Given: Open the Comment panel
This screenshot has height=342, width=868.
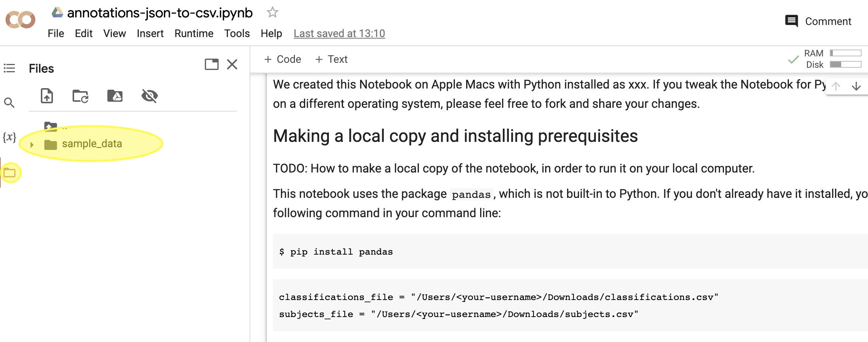Looking at the screenshot, I should point(818,22).
